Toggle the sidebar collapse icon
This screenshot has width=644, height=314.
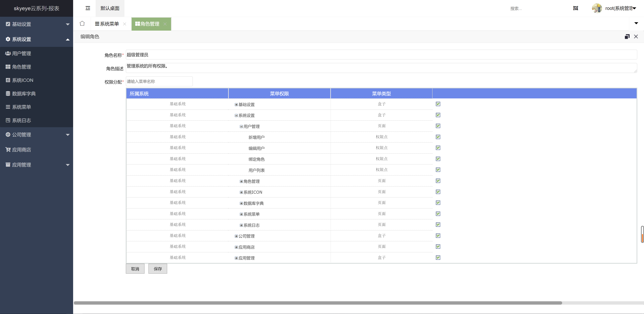88,8
